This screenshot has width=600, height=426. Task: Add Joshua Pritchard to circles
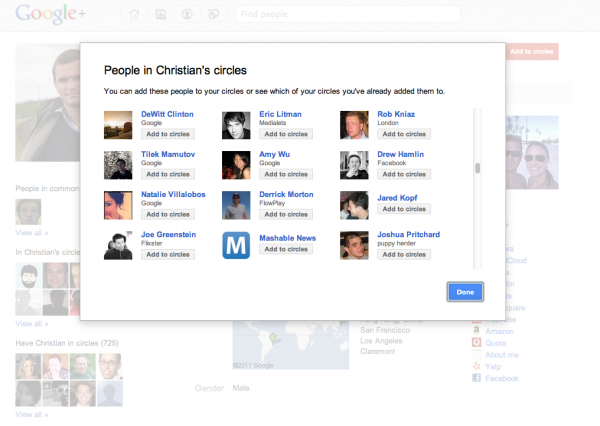tap(404, 255)
